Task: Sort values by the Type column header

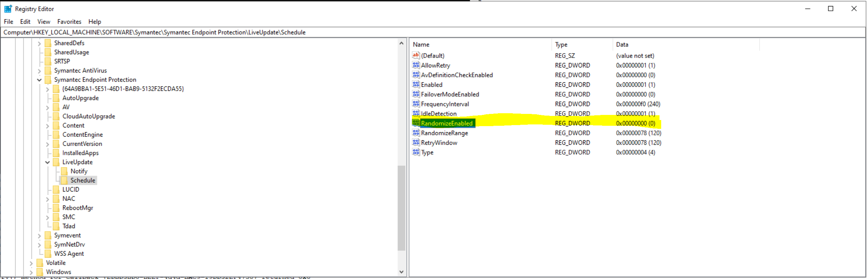Action: point(582,44)
